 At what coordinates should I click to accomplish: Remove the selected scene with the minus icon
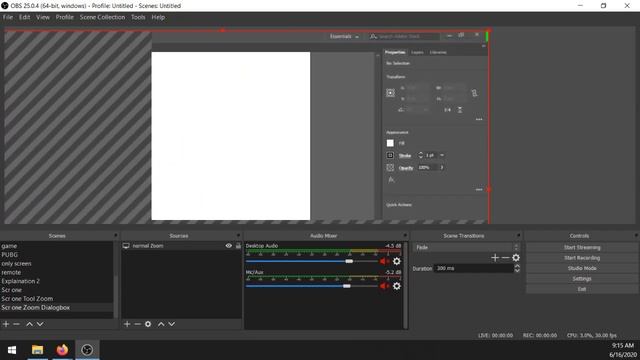coord(16,324)
